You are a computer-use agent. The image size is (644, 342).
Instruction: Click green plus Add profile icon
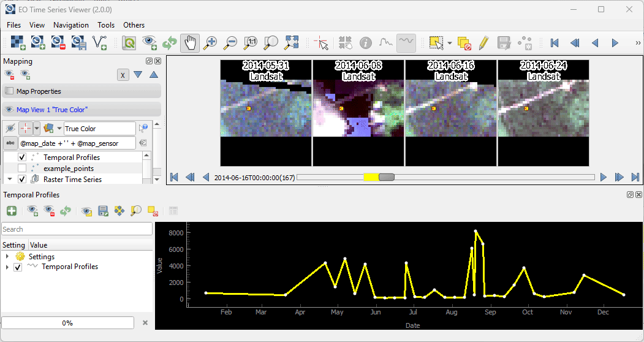[x=12, y=211]
